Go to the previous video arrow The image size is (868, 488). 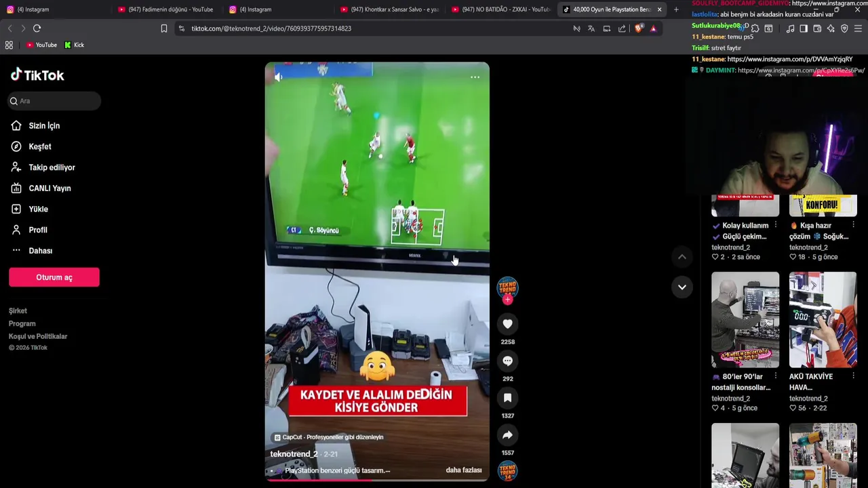[682, 257]
